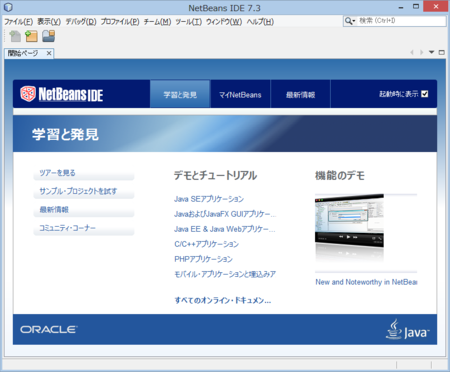Viewport: 450px width, 372px height.
Task: Click the Oracle logo
Action: pyautogui.click(x=49, y=329)
